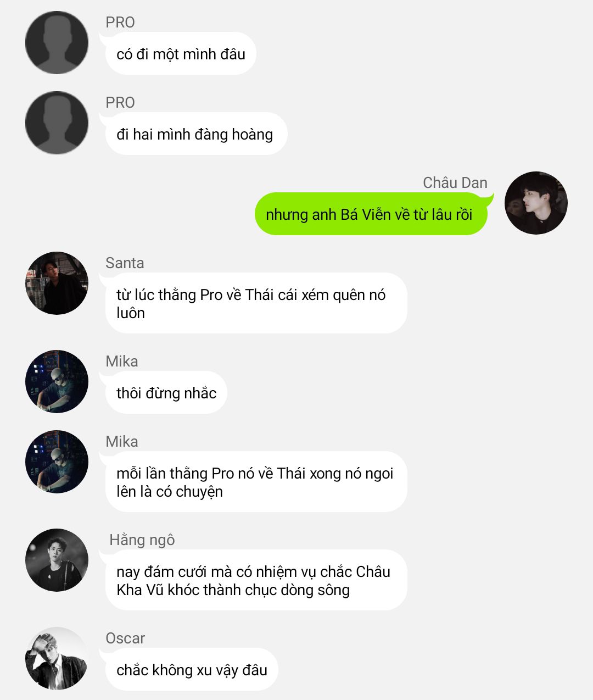The image size is (593, 700).
Task: Click the Santa sender name label
Action: tap(125, 263)
